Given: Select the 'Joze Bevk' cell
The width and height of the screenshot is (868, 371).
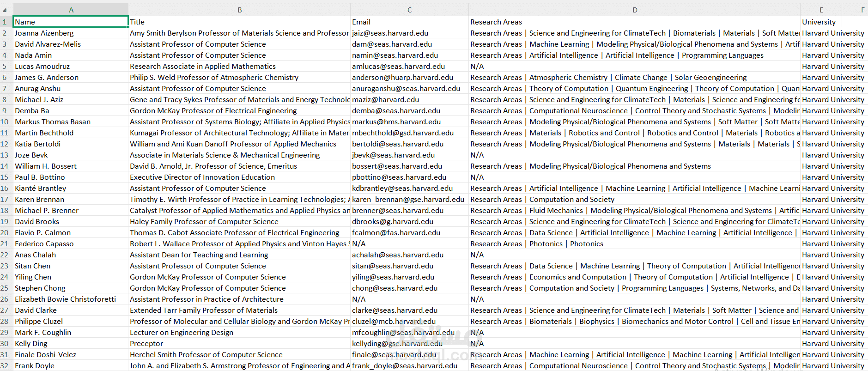Looking at the screenshot, I should [x=71, y=155].
